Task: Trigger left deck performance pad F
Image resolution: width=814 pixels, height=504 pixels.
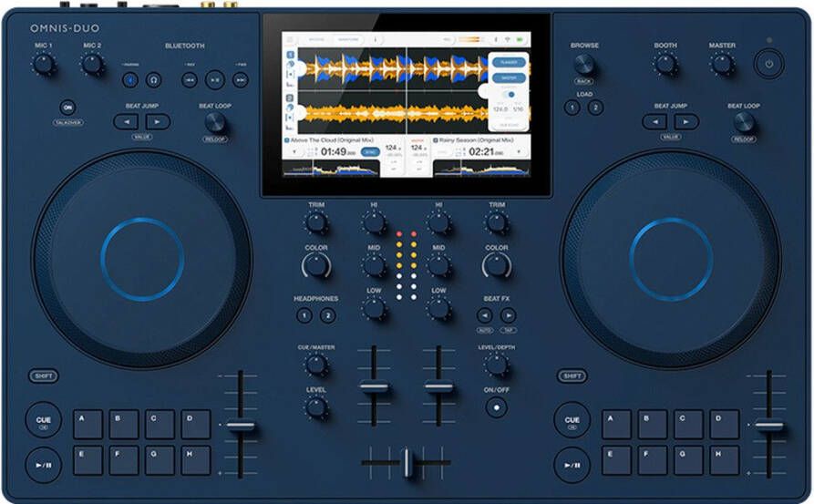Action: (x=124, y=460)
